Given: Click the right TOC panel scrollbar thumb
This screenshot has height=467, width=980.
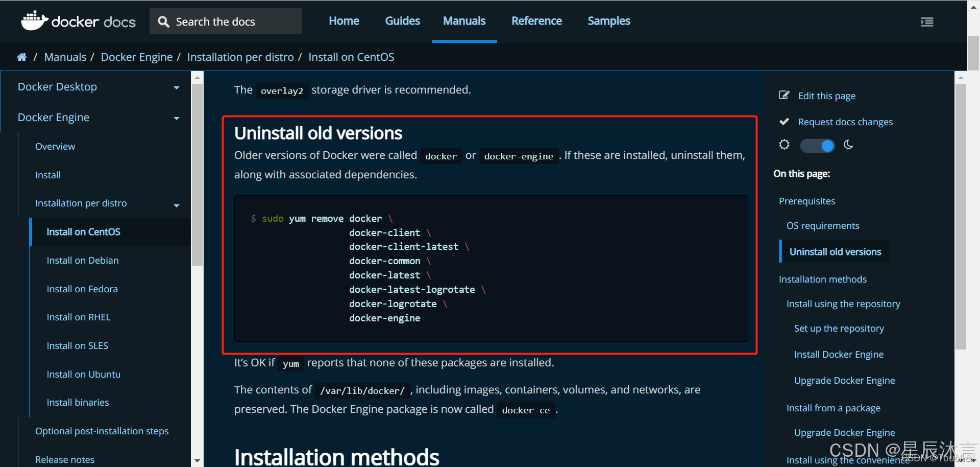Looking at the screenshot, I should (961, 217).
